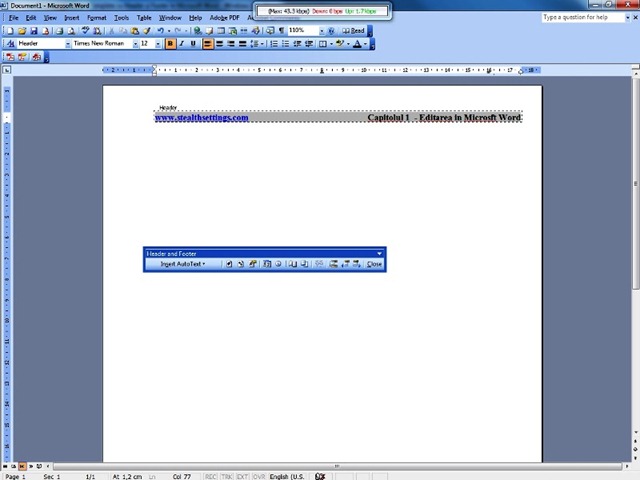Open Line Spacing dropdown arrow
The image size is (640, 480).
tap(262, 44)
